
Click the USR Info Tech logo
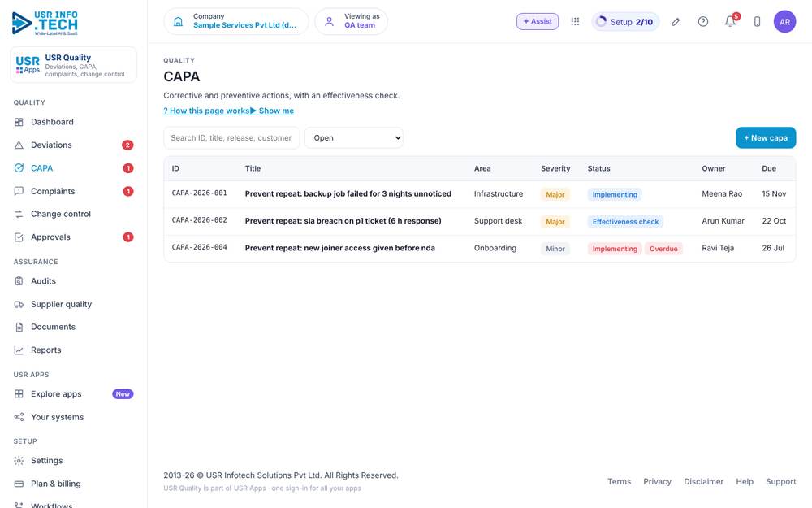click(45, 24)
